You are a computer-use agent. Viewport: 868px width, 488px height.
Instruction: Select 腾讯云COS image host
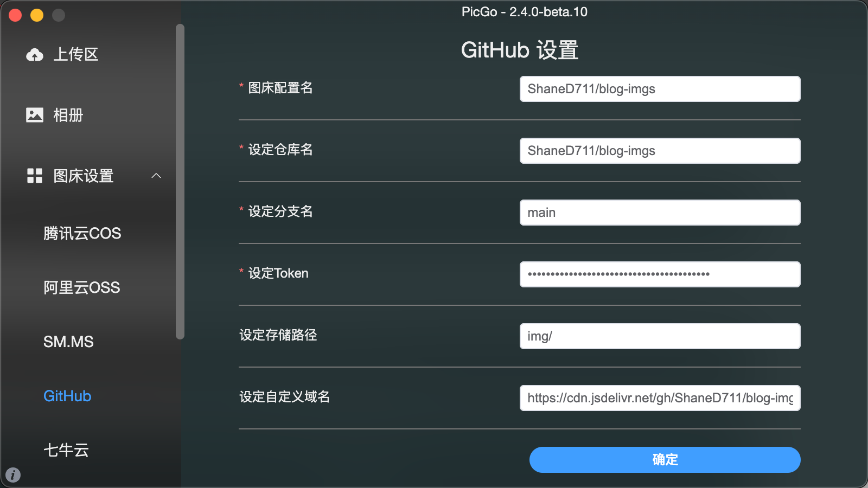point(82,233)
